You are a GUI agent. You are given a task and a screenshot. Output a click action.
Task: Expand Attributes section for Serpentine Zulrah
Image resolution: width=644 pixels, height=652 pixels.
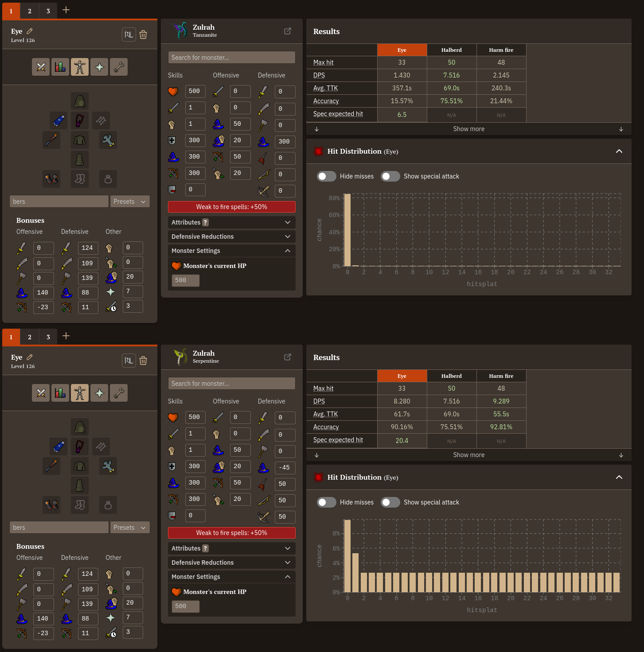click(x=232, y=548)
